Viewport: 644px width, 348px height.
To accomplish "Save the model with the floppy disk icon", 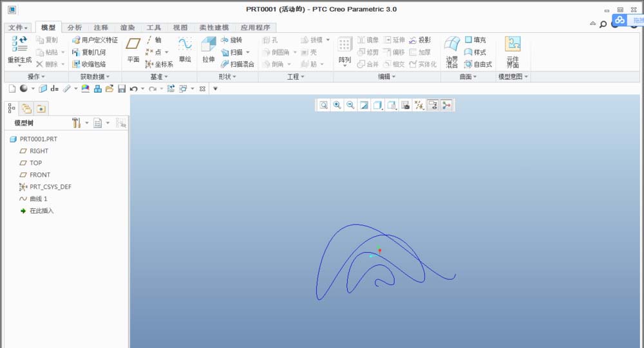I will click(x=122, y=89).
